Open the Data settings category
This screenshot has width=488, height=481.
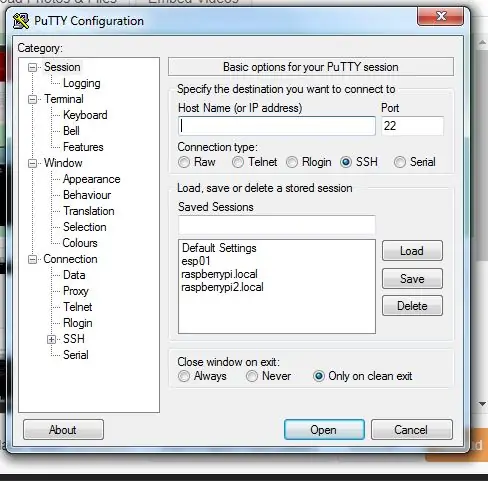click(x=74, y=275)
